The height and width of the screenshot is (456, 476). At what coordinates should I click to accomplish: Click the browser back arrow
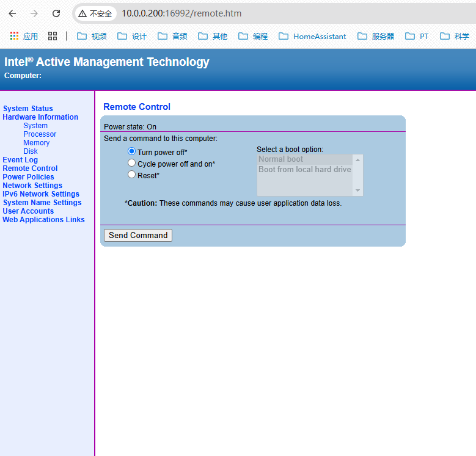coord(12,13)
